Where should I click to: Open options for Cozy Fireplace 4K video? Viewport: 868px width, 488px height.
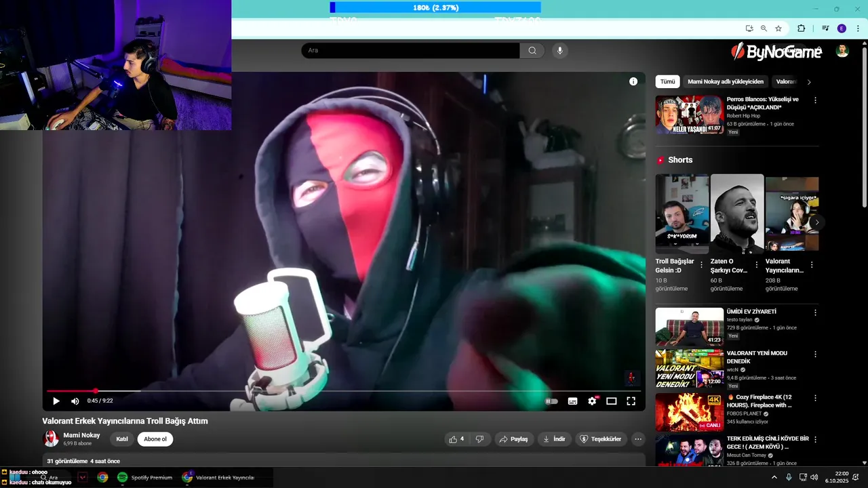coord(815,398)
